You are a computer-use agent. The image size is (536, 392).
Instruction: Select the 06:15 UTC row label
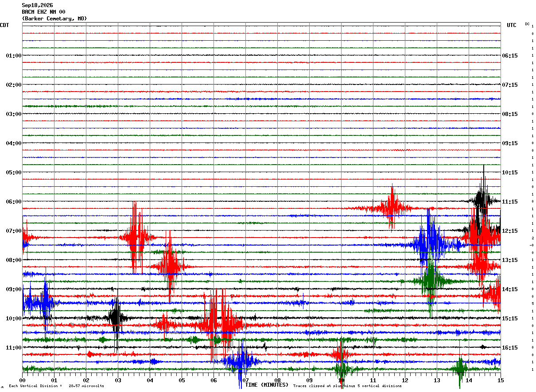pos(510,56)
